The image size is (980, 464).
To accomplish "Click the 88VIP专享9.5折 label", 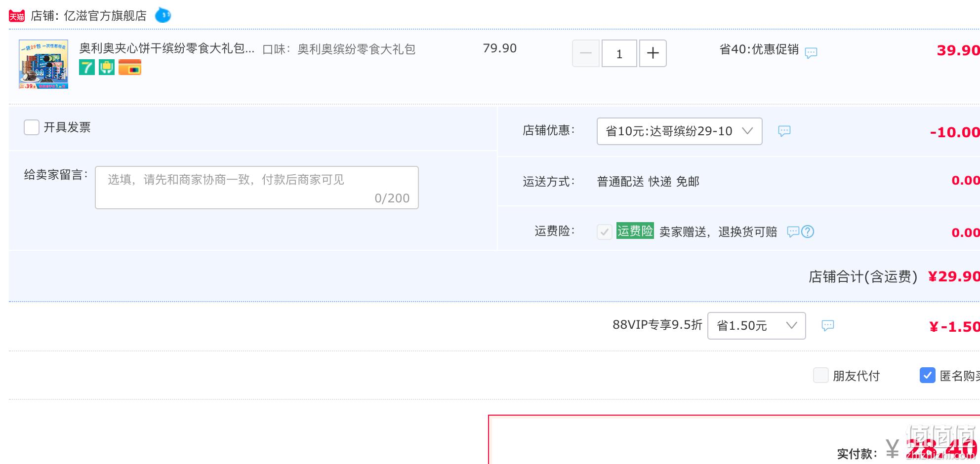I will coord(657,325).
